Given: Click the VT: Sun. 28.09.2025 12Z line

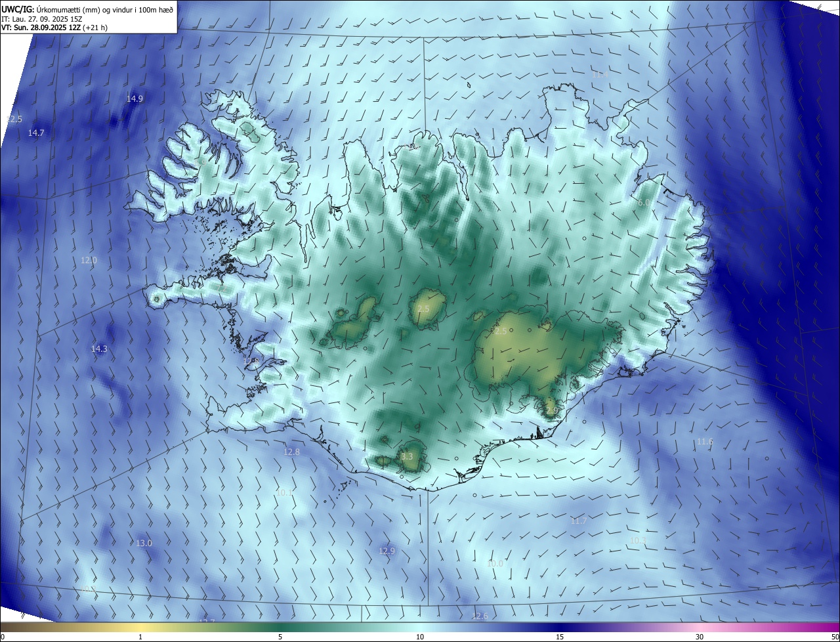Looking at the screenshot, I should [x=54, y=28].
